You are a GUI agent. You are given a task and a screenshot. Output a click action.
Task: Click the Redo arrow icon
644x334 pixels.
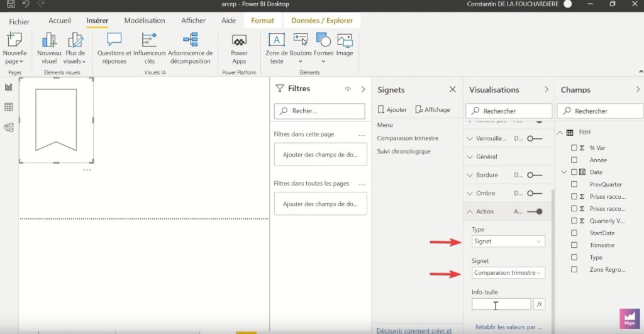point(41,4)
